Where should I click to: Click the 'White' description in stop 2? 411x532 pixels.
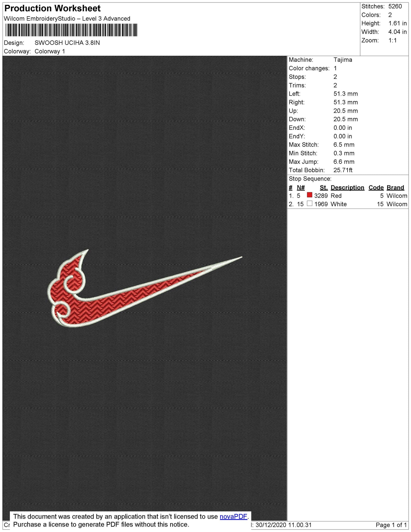(338, 204)
